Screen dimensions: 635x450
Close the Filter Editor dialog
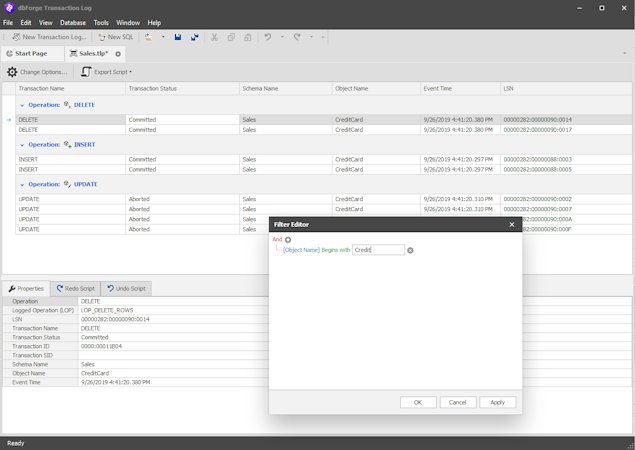(511, 224)
